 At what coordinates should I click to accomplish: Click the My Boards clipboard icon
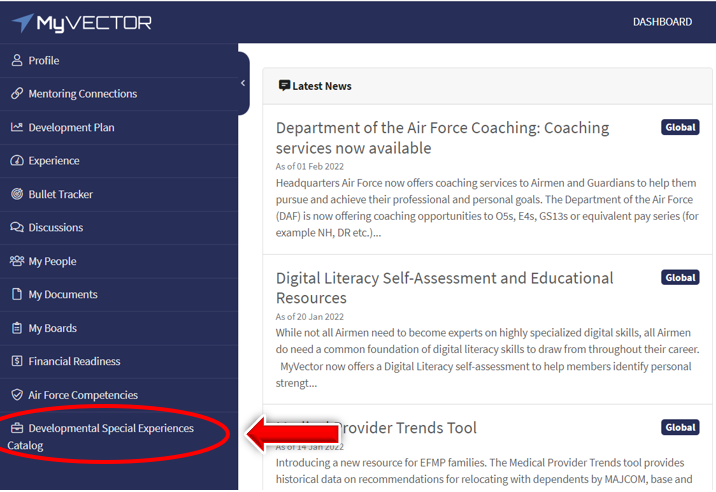point(17,329)
